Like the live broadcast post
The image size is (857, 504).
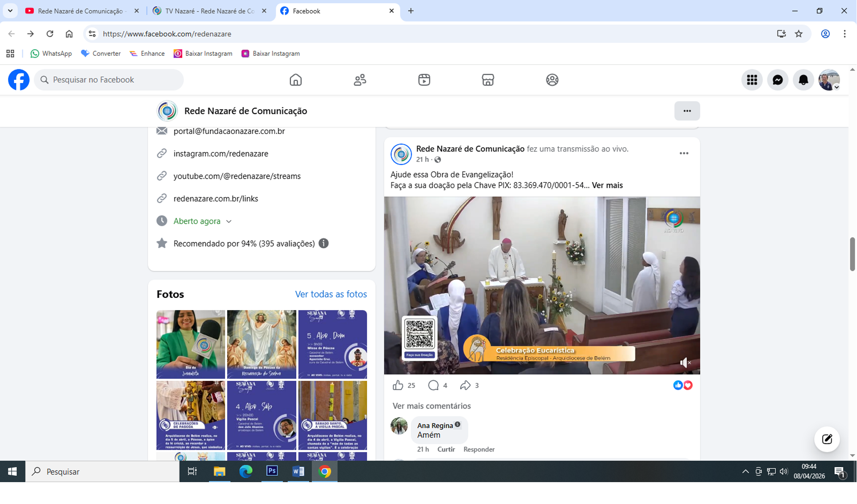(398, 385)
